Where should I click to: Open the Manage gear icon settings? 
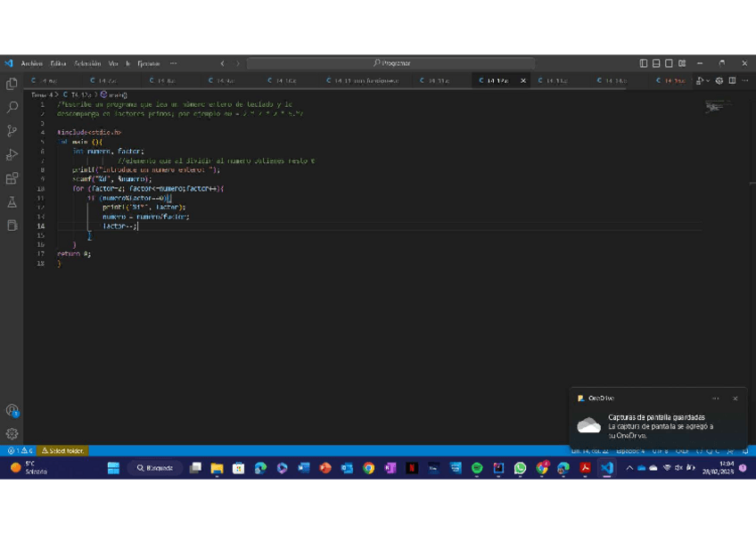point(12,434)
